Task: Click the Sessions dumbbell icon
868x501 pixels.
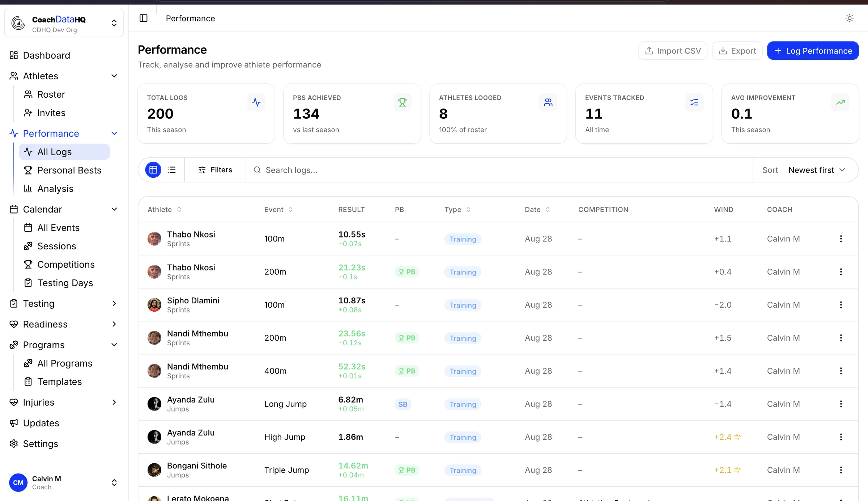Action: (x=28, y=246)
